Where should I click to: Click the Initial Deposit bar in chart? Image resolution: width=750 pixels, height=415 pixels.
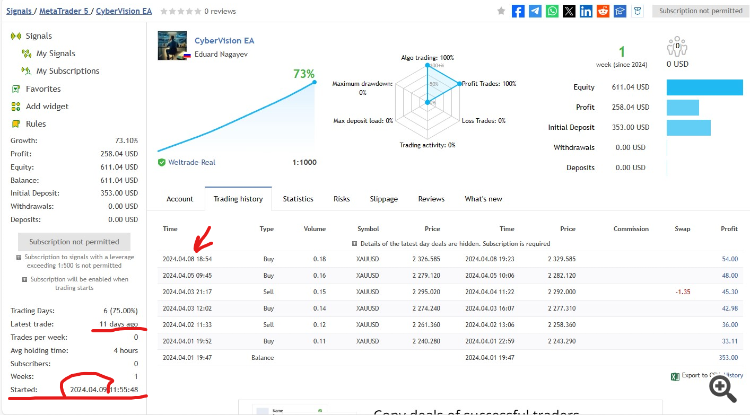coord(688,128)
